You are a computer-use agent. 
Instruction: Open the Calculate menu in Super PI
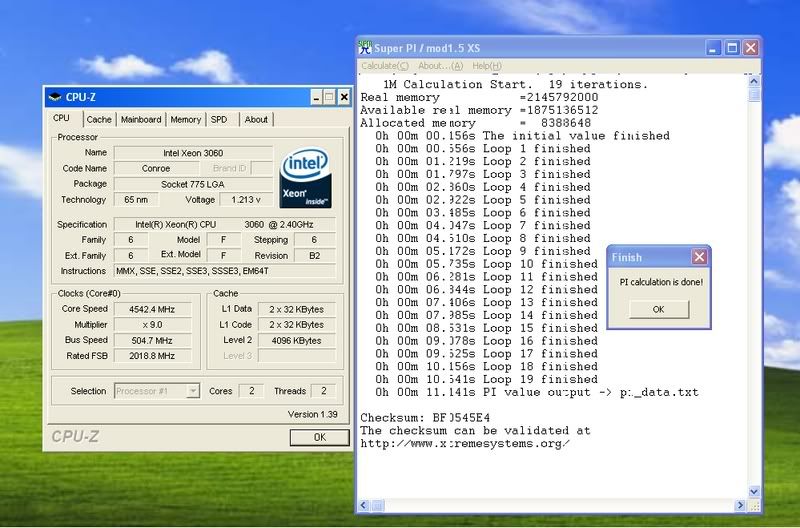(x=385, y=66)
